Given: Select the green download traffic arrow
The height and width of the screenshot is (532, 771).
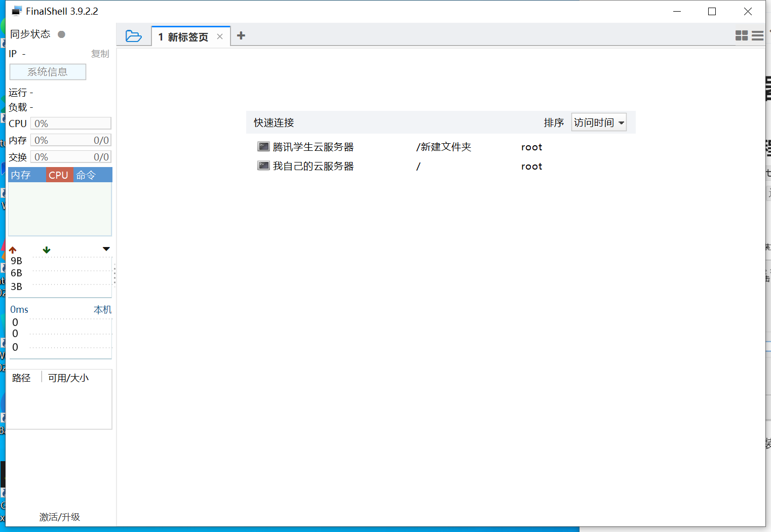Looking at the screenshot, I should 46,250.
